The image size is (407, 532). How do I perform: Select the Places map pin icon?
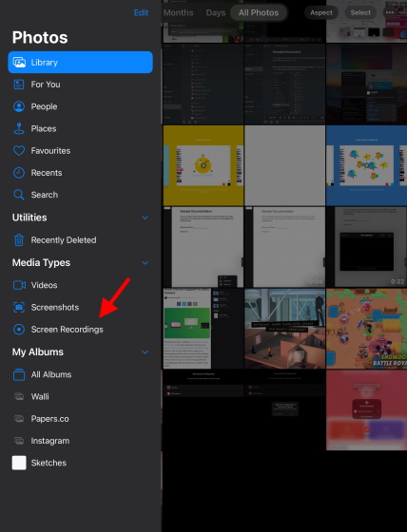point(19,128)
